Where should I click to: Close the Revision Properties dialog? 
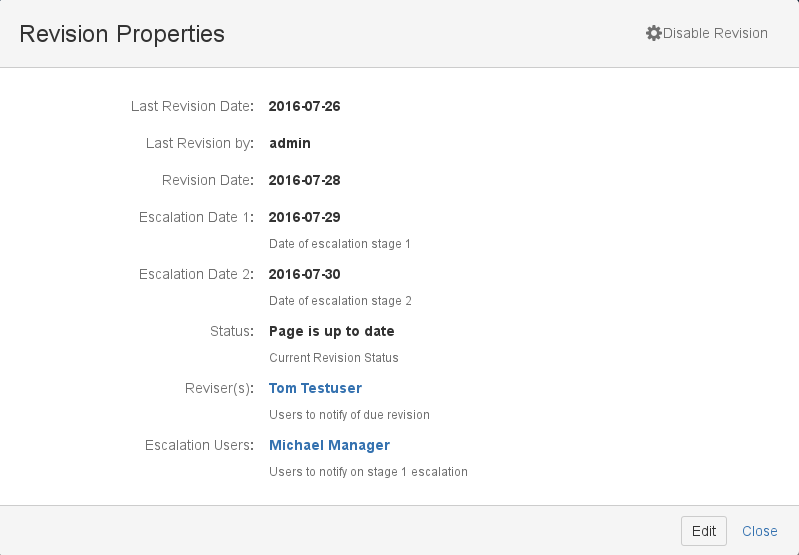click(759, 531)
